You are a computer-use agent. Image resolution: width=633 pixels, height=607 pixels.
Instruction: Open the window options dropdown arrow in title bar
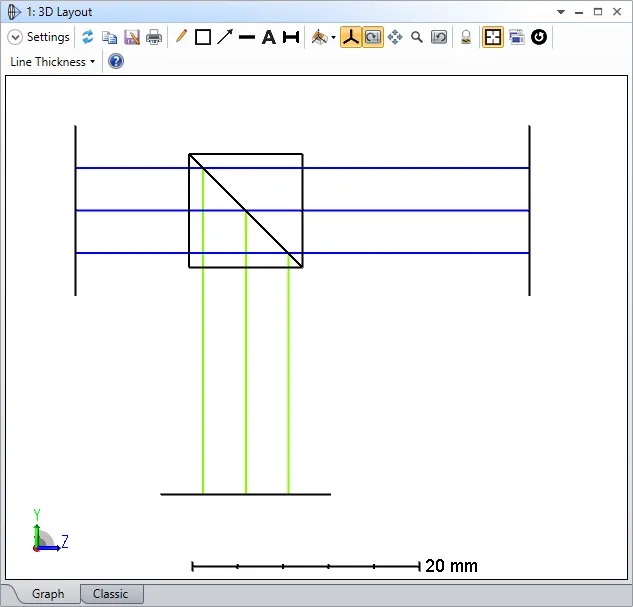click(561, 12)
